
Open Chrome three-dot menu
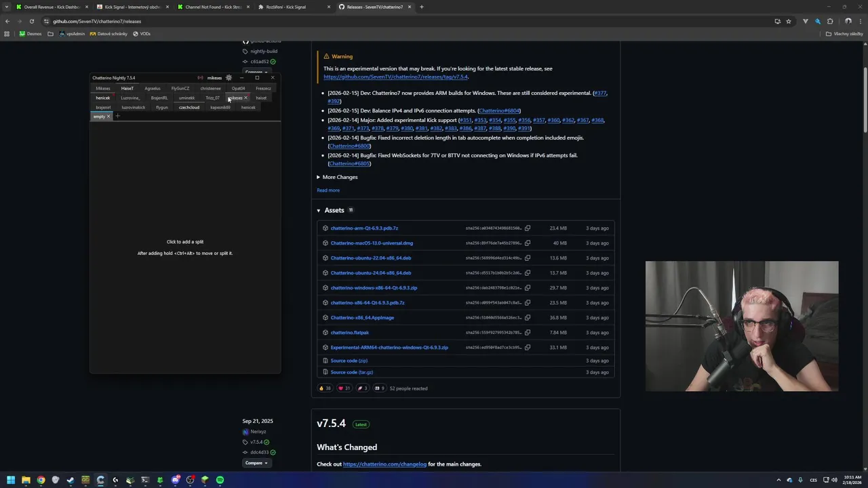(860, 21)
